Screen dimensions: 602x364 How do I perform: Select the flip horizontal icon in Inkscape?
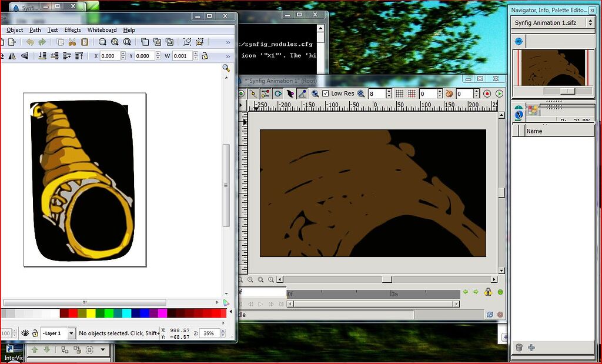pos(14,55)
